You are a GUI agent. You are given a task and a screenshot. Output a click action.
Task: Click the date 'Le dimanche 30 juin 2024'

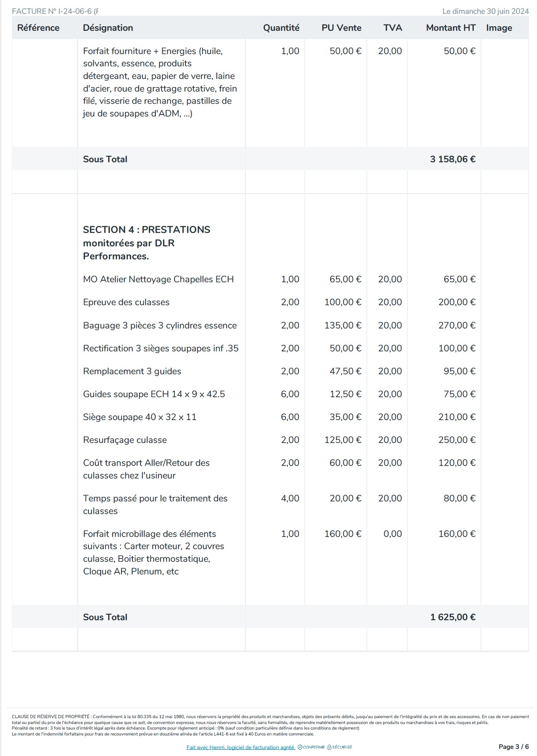pos(485,11)
